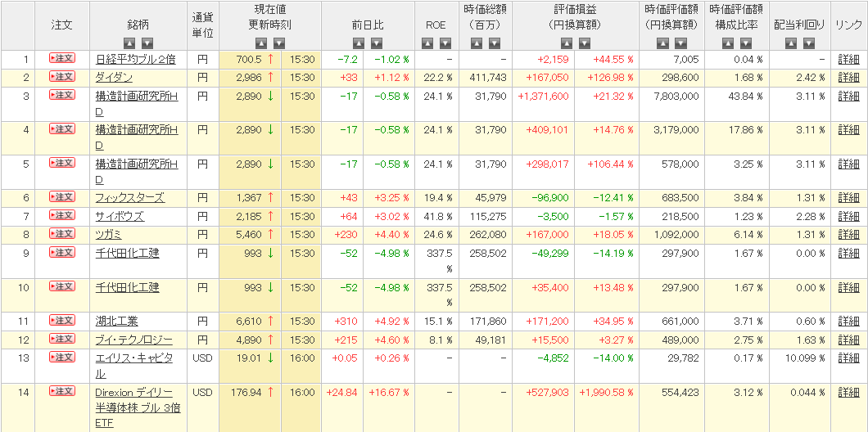This screenshot has width=868, height=432.
Task: Place order for 構造計画研究所HD in row 4
Action: 62,128
